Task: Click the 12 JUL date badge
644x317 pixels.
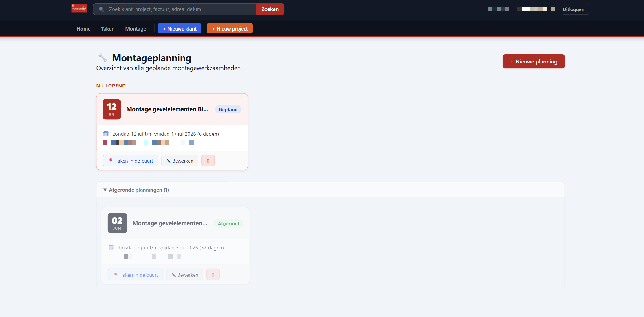Action: click(112, 109)
